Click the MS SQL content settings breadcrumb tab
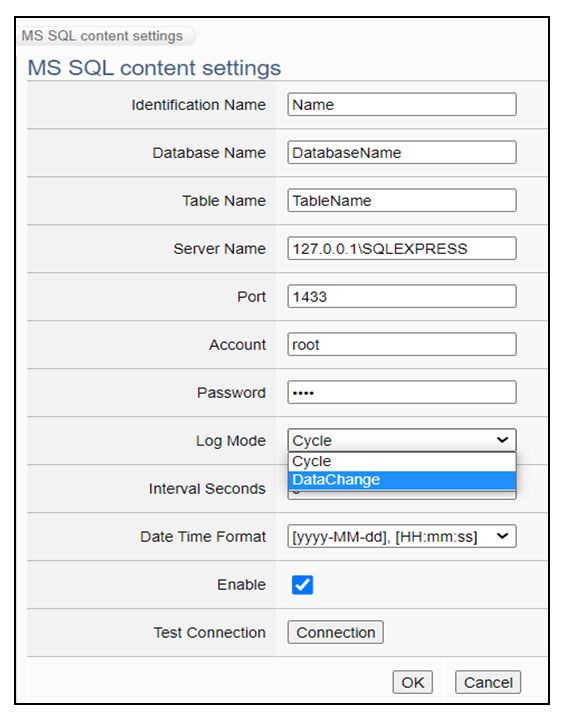Screen dimensions: 564x717 (x=105, y=36)
